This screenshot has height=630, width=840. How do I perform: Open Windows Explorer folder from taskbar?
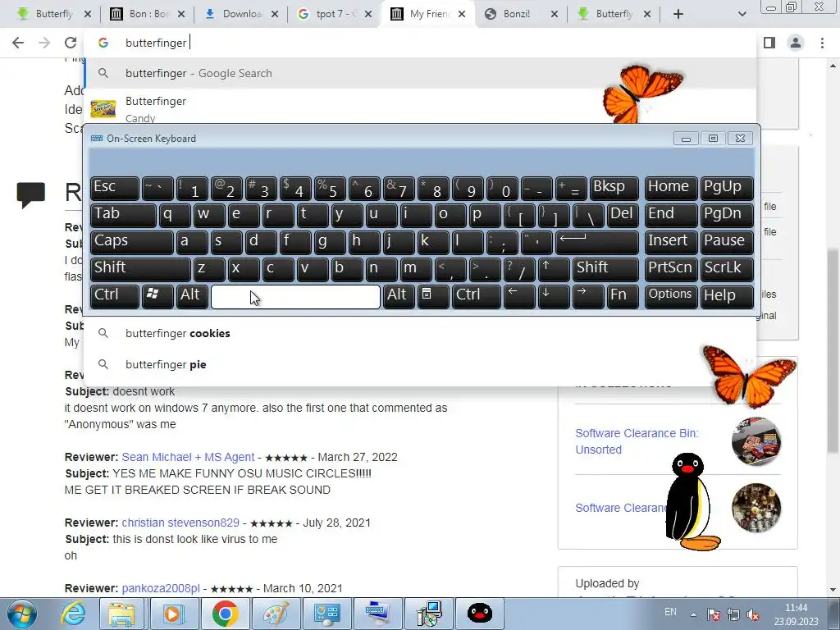pyautogui.click(x=122, y=614)
